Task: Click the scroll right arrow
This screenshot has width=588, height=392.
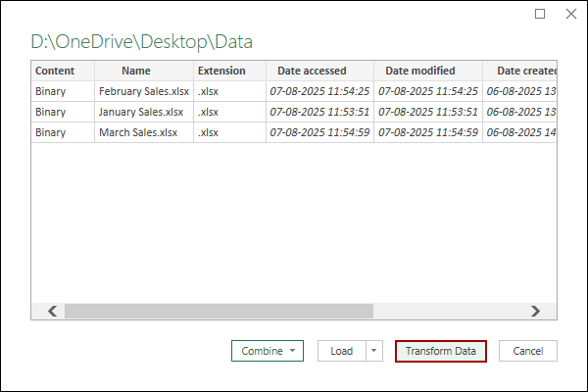Action: point(535,311)
